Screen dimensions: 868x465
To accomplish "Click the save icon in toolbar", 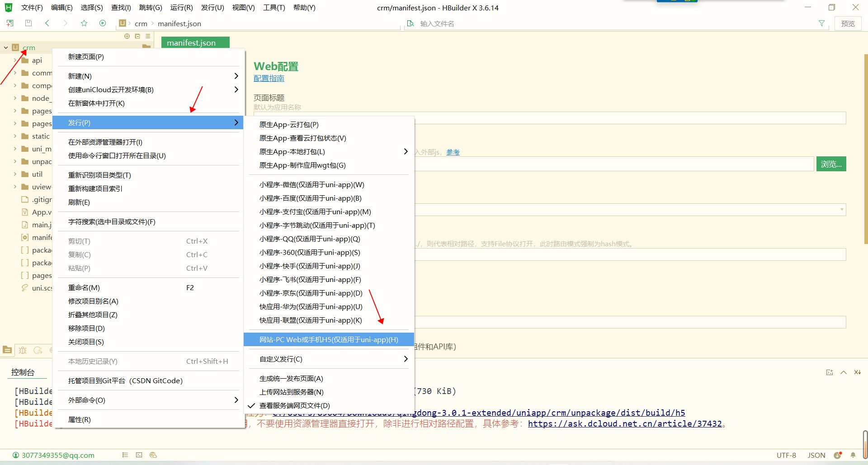I will coord(28,23).
